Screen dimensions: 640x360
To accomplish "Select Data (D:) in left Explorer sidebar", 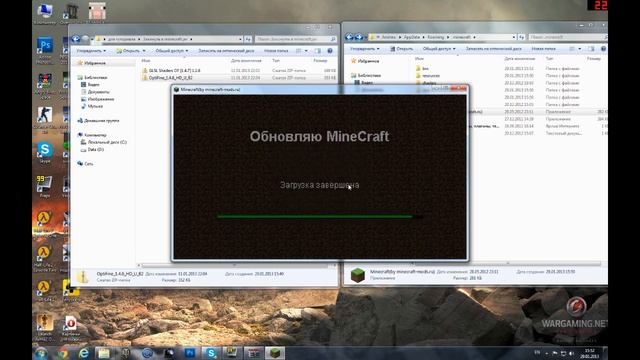I will click(x=92, y=149).
